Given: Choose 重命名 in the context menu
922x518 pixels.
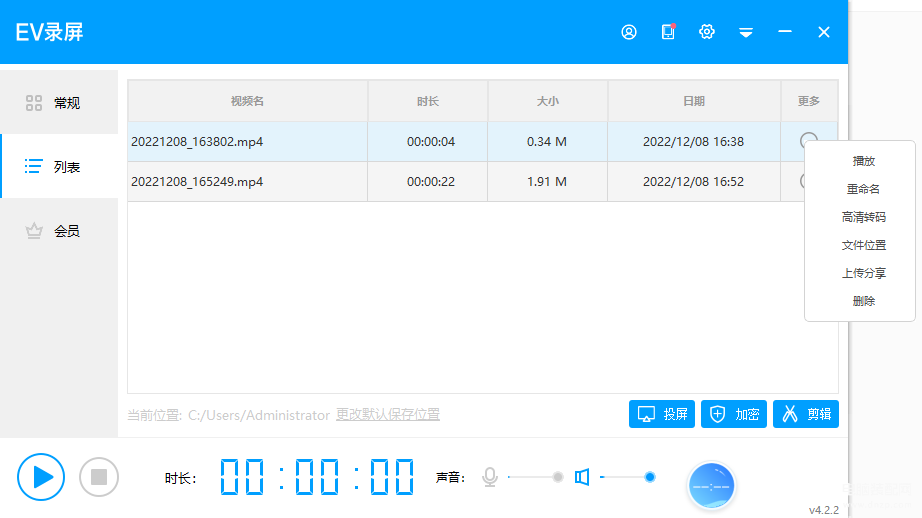Looking at the screenshot, I should coord(863,189).
